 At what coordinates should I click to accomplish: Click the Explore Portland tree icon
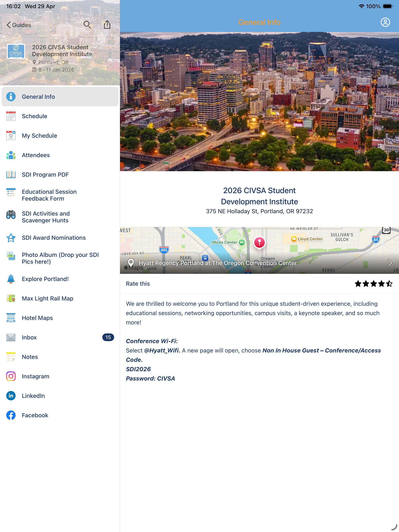[x=11, y=279]
